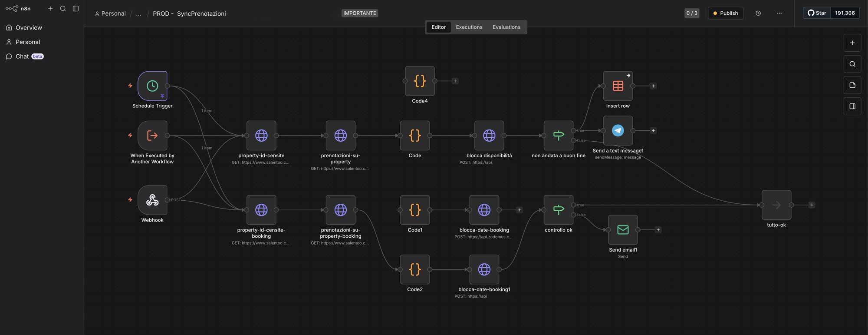This screenshot has width=868, height=335.
Task: Open search from the sidebar header
Action: pyautogui.click(x=63, y=9)
